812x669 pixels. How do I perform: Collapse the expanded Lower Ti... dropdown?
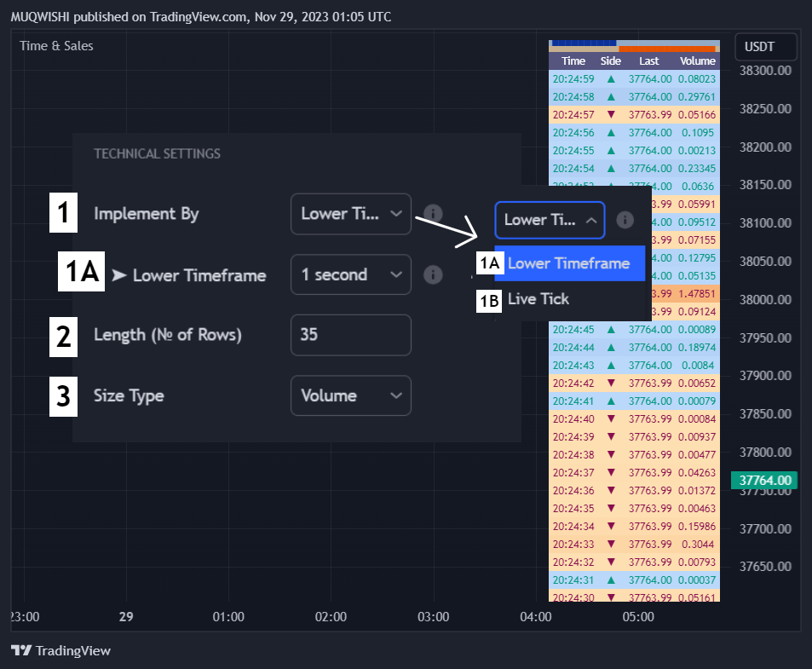(550, 220)
